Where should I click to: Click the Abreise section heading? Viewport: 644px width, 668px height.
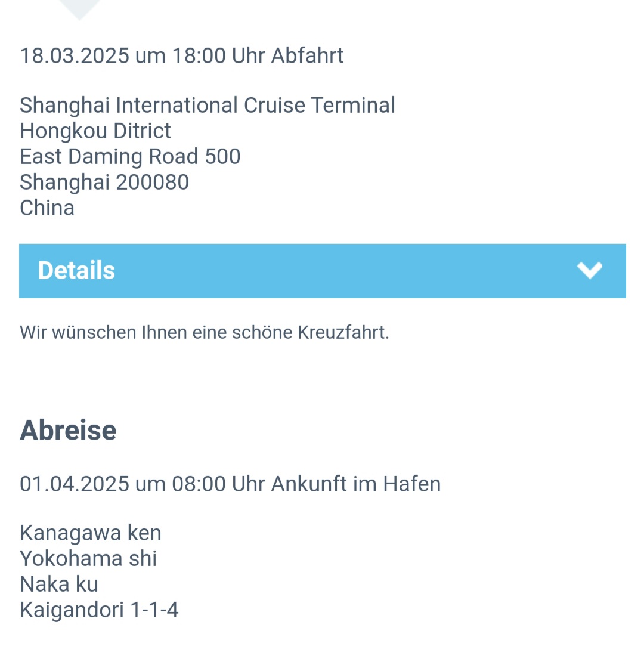coord(68,430)
